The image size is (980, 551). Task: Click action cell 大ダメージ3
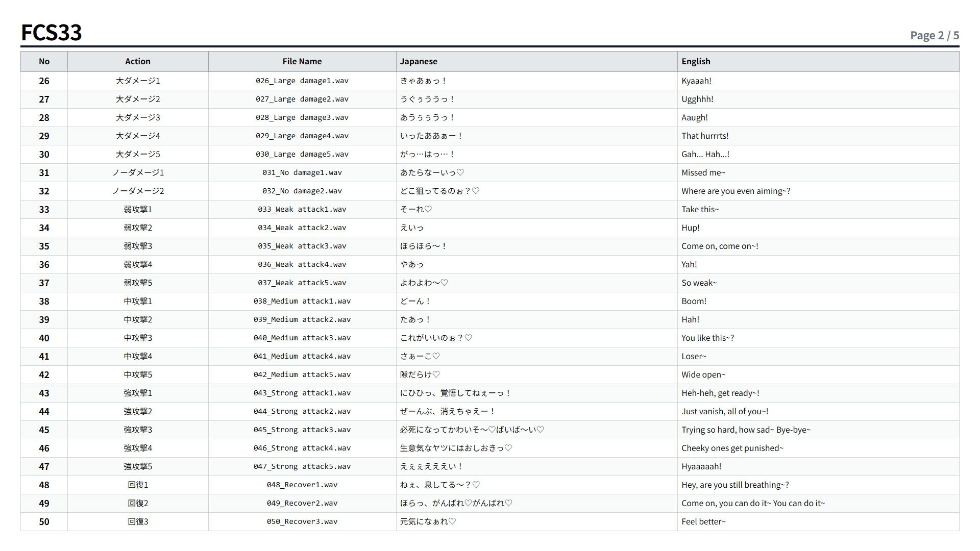[x=138, y=117]
